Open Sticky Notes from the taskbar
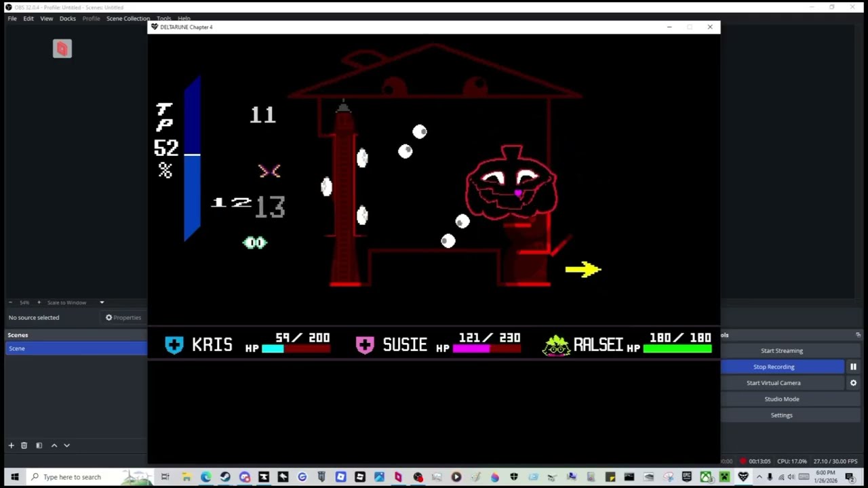Viewport: 868px width, 488px height. tap(610, 477)
